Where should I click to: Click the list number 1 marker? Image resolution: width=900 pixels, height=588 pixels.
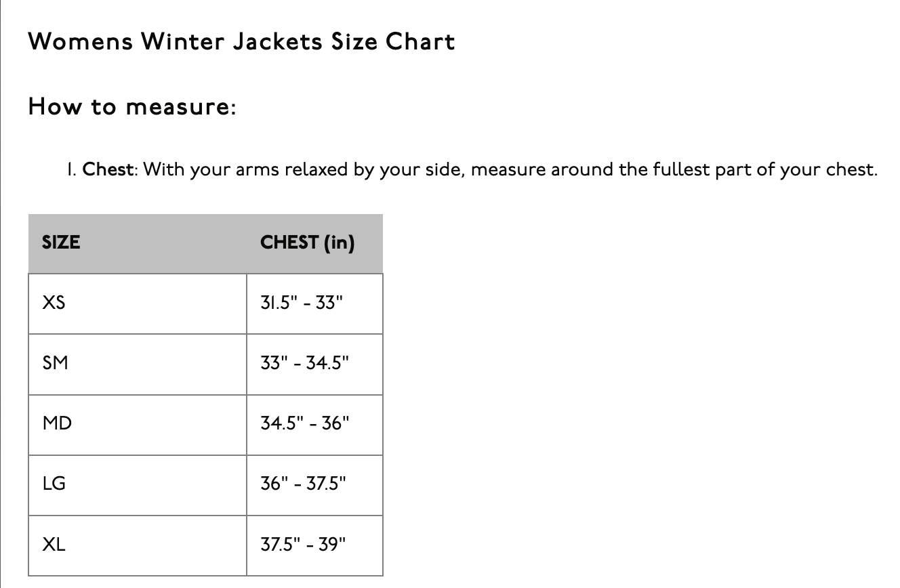(71, 169)
